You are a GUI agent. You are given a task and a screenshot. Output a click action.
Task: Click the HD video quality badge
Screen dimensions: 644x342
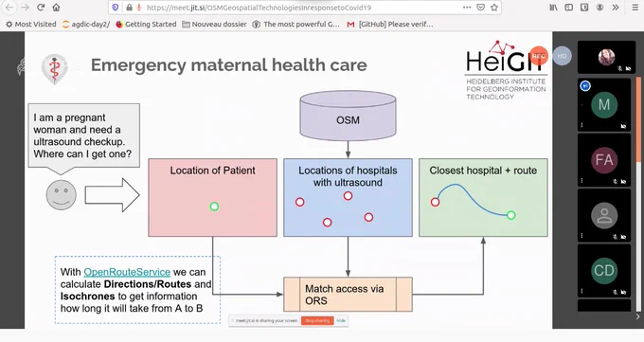562,56
